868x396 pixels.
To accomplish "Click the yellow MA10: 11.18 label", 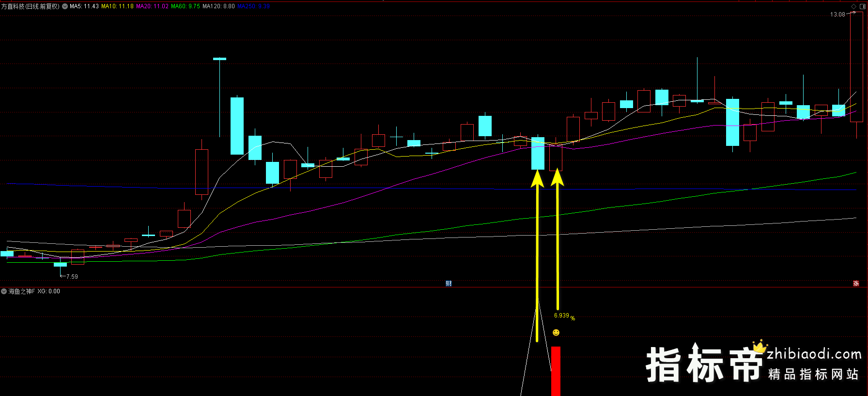I will click(117, 6).
